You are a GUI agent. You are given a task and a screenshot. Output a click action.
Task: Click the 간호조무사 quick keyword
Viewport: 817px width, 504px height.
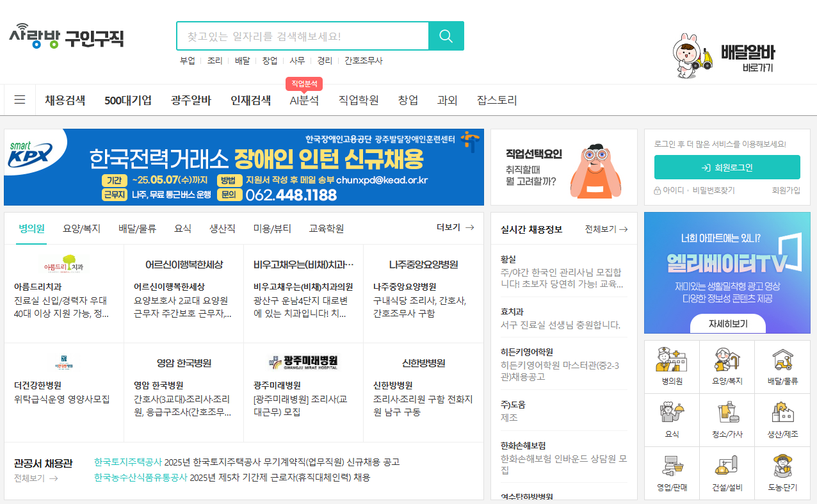click(363, 61)
